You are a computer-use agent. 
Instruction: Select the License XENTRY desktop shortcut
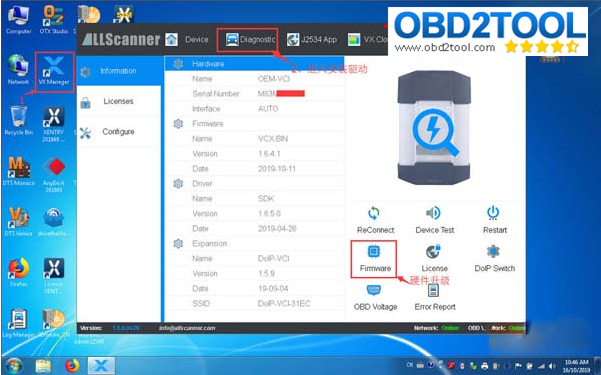54,275
